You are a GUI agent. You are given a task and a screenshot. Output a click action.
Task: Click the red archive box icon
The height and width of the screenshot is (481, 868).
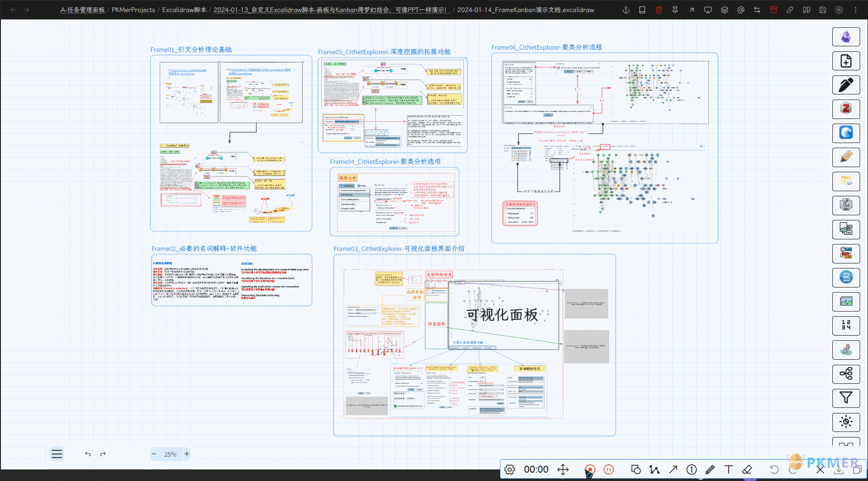coord(774,10)
